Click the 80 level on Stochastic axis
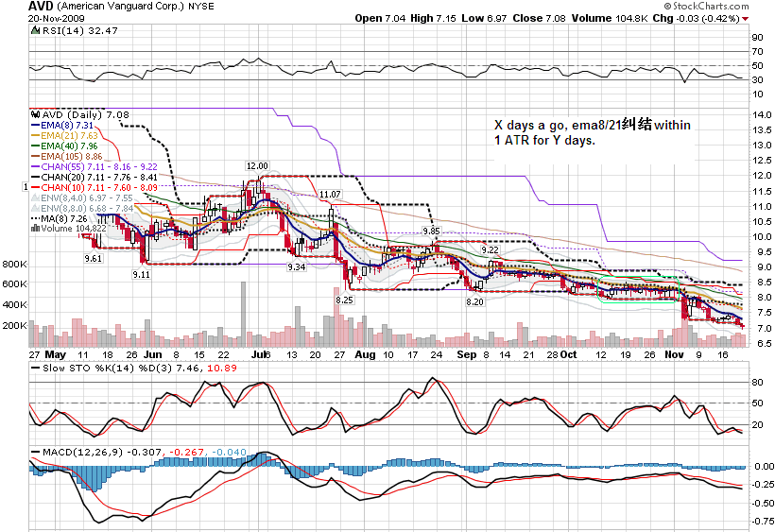This screenshot has height=532, width=775. pyautogui.click(x=757, y=383)
